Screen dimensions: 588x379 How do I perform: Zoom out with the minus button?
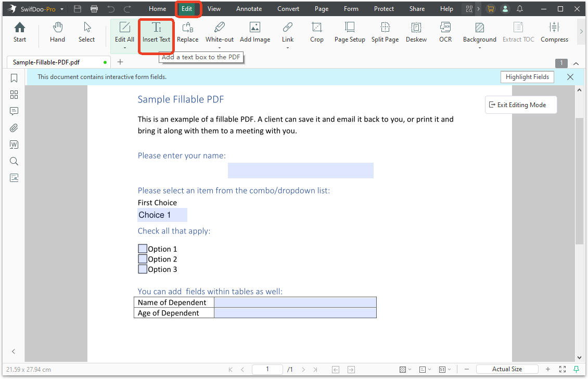pyautogui.click(x=467, y=369)
